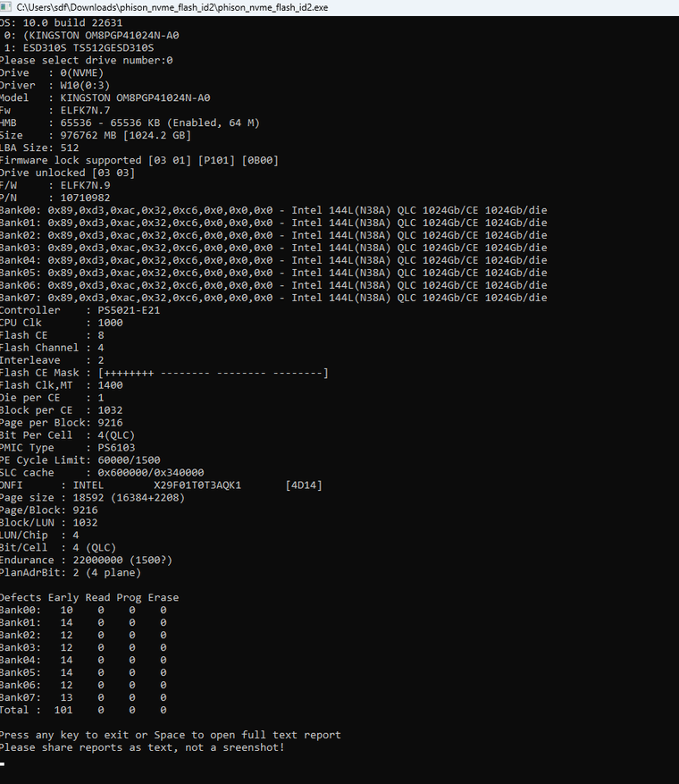Click the 'Page/Block: 9216' line
679x784 pixels.
(x=49, y=510)
